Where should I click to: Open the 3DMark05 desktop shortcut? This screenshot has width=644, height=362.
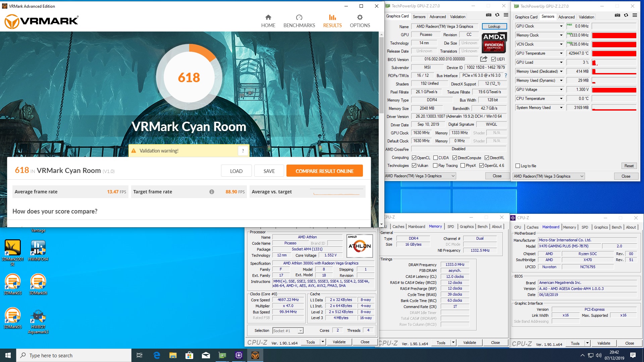pos(12,318)
